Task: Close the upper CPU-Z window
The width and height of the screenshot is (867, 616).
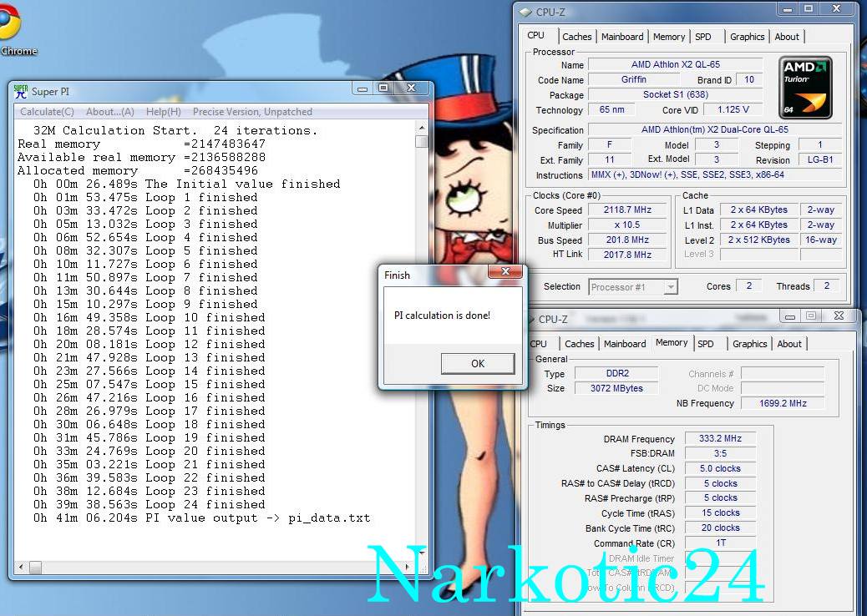Action: click(837, 9)
